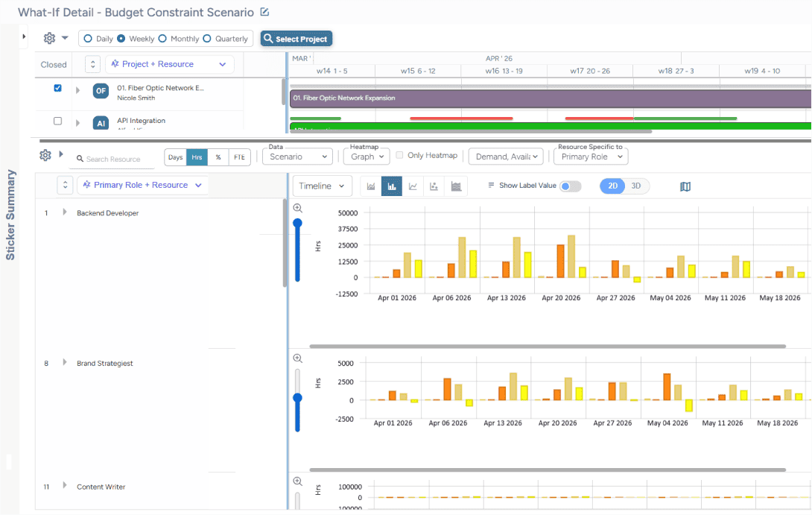Click the AI project avatar icon

click(101, 123)
